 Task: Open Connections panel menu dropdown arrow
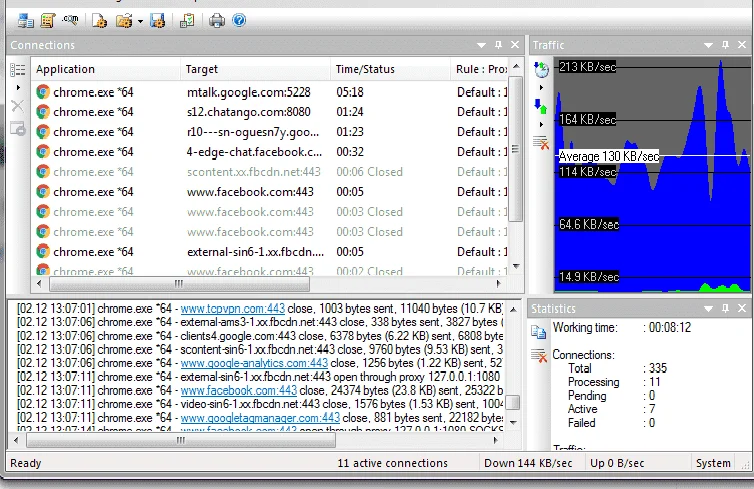(x=481, y=45)
